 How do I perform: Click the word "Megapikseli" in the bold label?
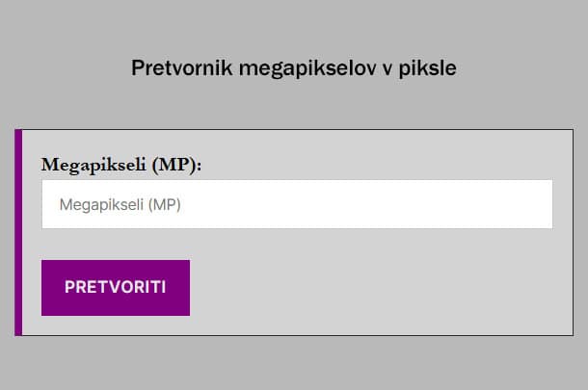pyautogui.click(x=93, y=164)
